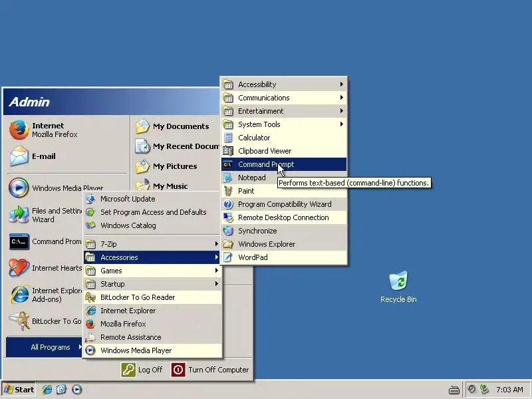The width and height of the screenshot is (532, 399).
Task: Launch Media Player from Quick Launch
Action: coord(76,390)
